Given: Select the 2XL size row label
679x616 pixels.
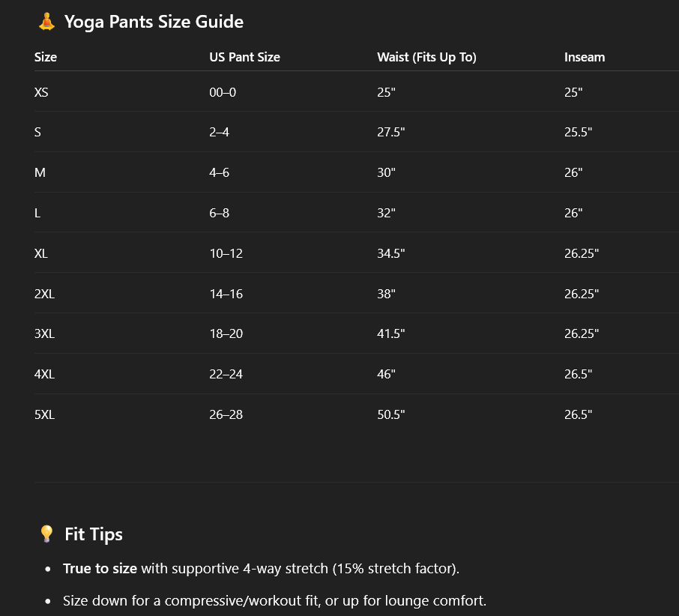Looking at the screenshot, I should point(44,295).
